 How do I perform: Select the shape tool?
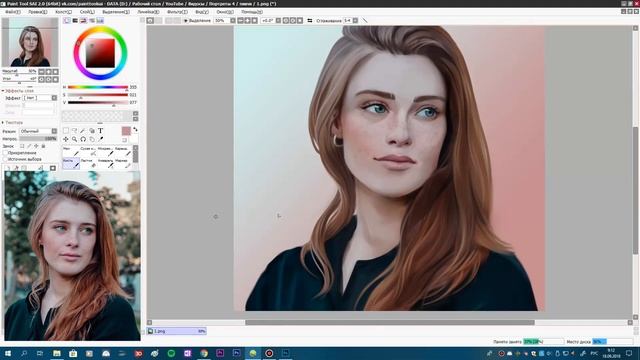(92, 131)
